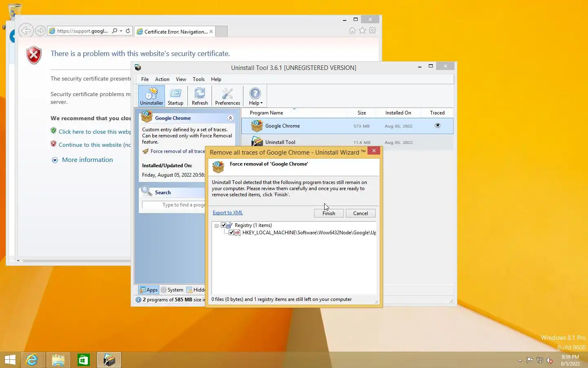
Task: Click the Home icon in Internet Explorer
Action: 352,30
